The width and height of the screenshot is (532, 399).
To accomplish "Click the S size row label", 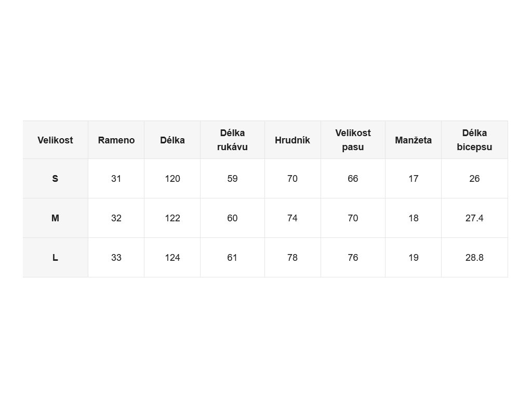I will [55, 179].
